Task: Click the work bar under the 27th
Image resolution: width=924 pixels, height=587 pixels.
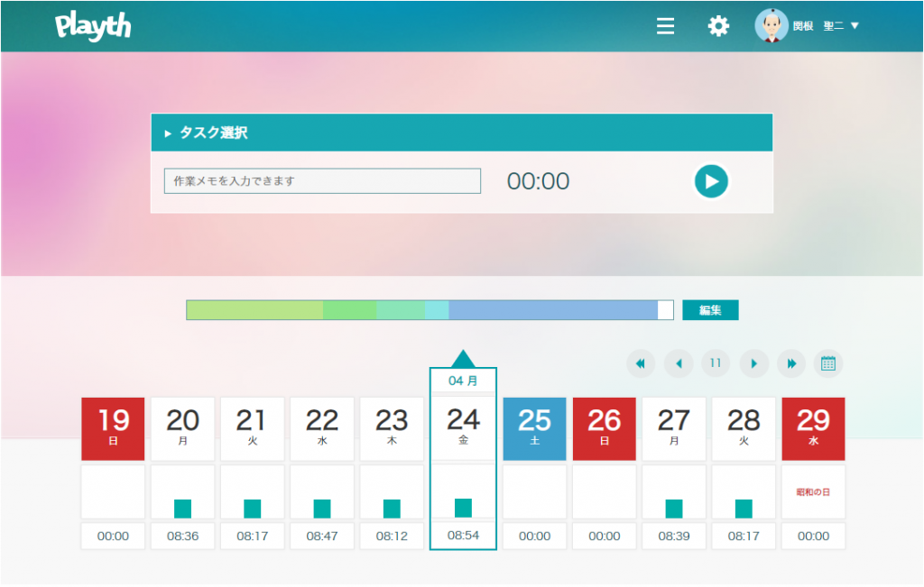Action: point(674,509)
